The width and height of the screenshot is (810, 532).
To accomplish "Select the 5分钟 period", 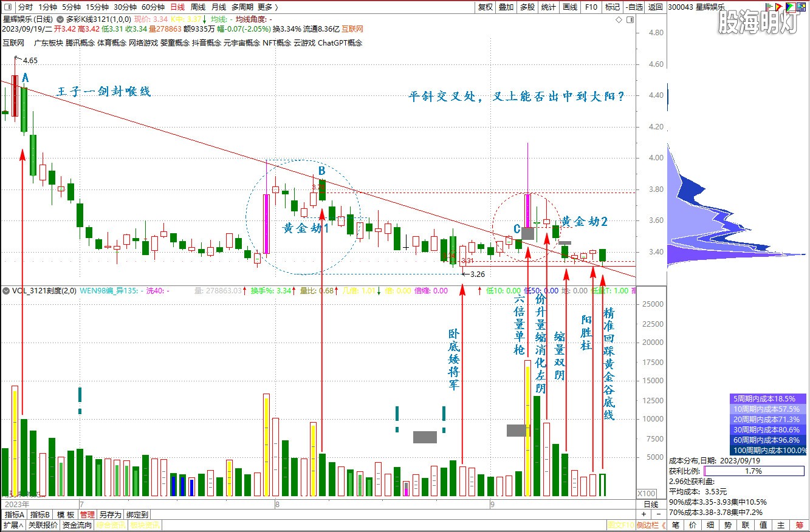I will point(71,7).
